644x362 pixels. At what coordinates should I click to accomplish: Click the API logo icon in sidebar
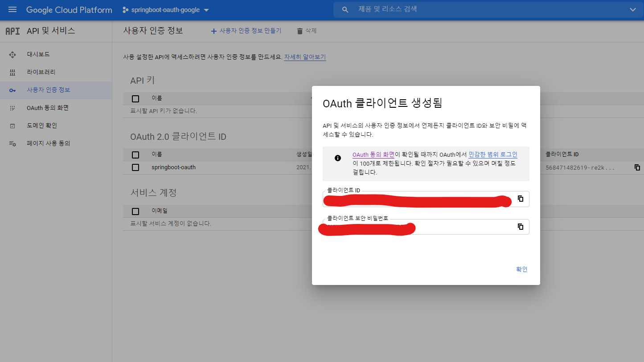pyautogui.click(x=12, y=31)
